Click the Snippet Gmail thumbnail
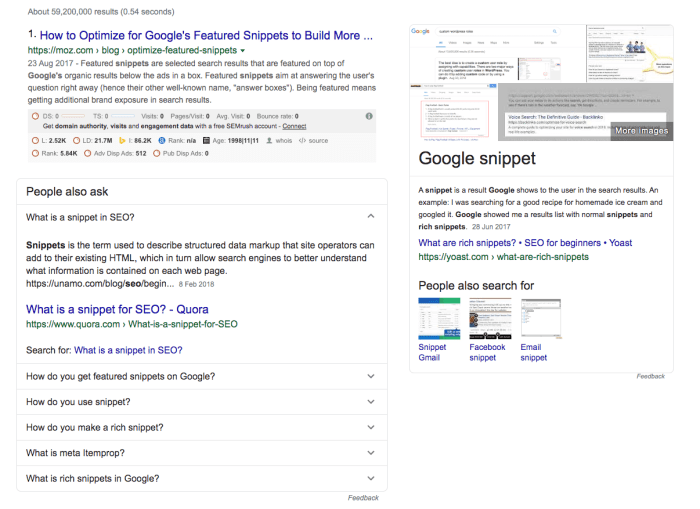Viewport: 700px width, 509px height. click(439, 319)
